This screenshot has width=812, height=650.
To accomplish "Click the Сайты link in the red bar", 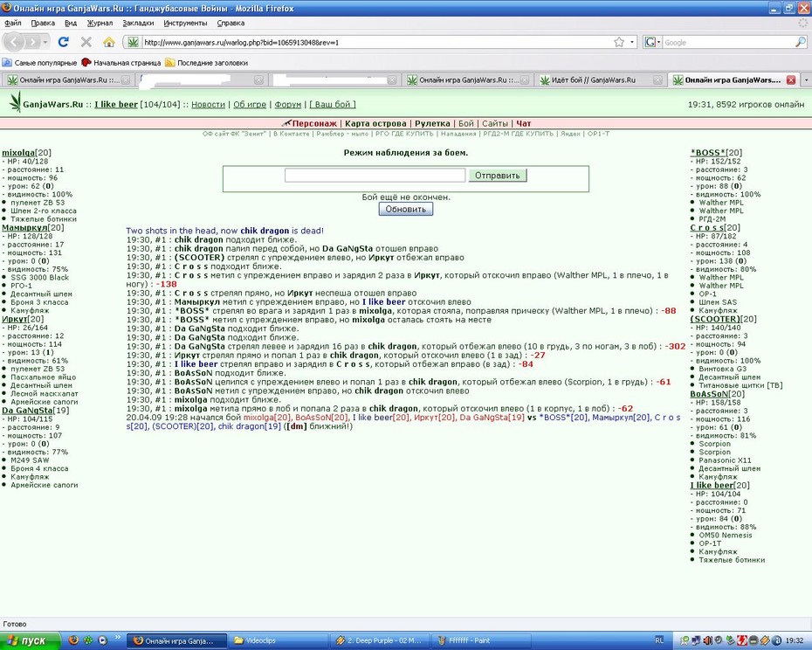I will (x=494, y=123).
